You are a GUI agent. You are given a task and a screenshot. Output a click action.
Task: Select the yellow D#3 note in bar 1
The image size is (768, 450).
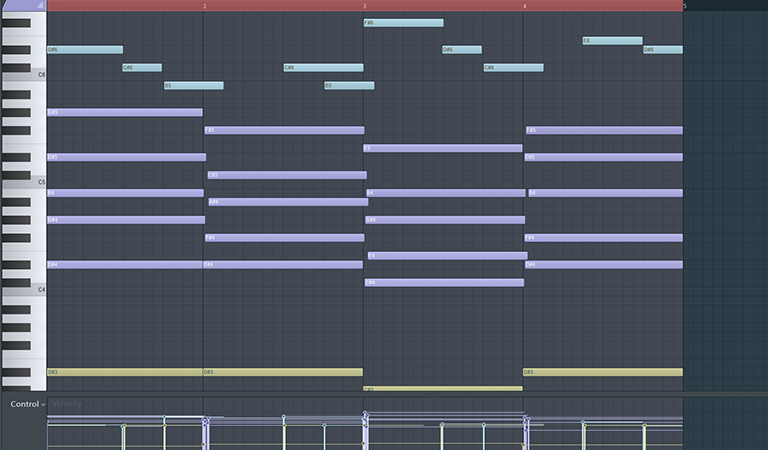(124, 372)
